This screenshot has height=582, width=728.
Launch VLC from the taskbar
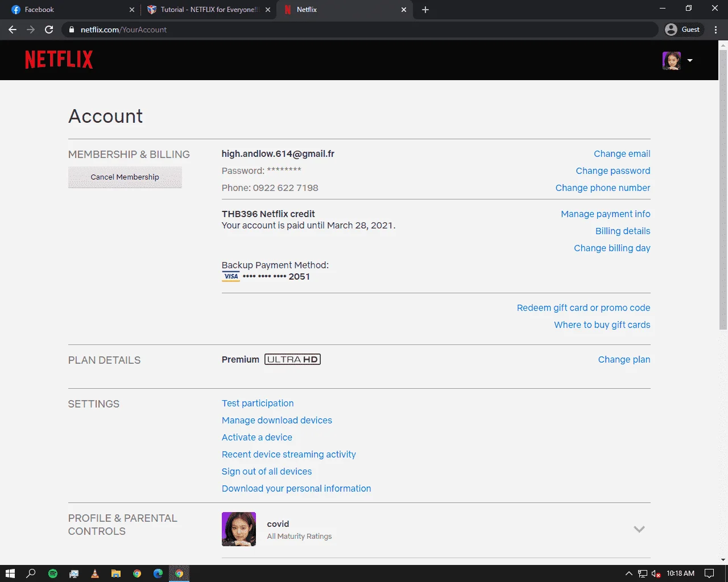[95, 573]
